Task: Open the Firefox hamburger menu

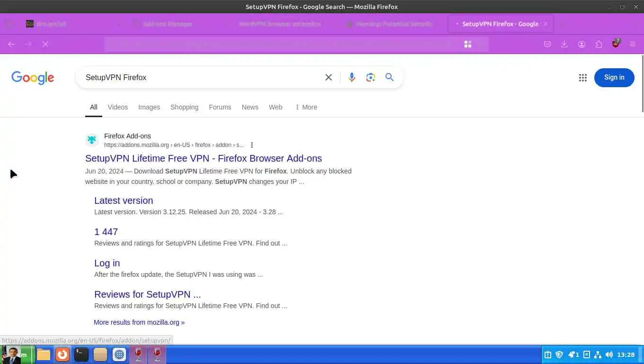Action: [633, 44]
